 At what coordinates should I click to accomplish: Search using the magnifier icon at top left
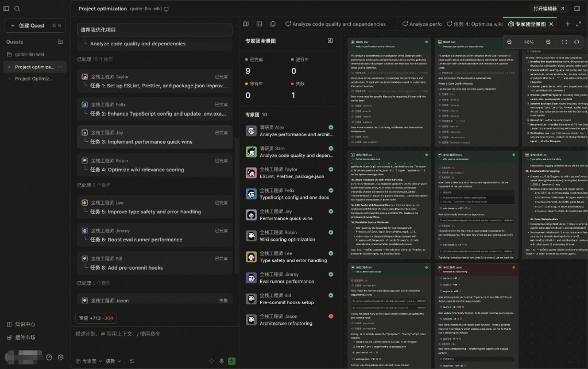point(17,9)
